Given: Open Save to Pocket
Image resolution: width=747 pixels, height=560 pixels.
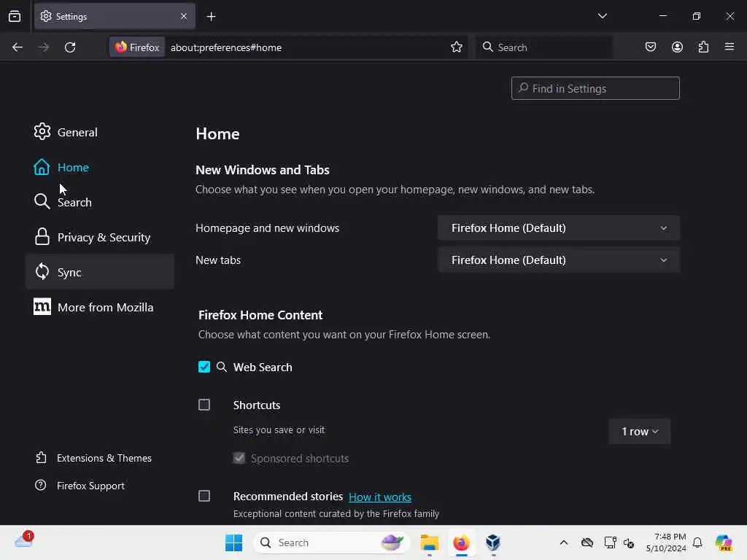Looking at the screenshot, I should tap(651, 47).
